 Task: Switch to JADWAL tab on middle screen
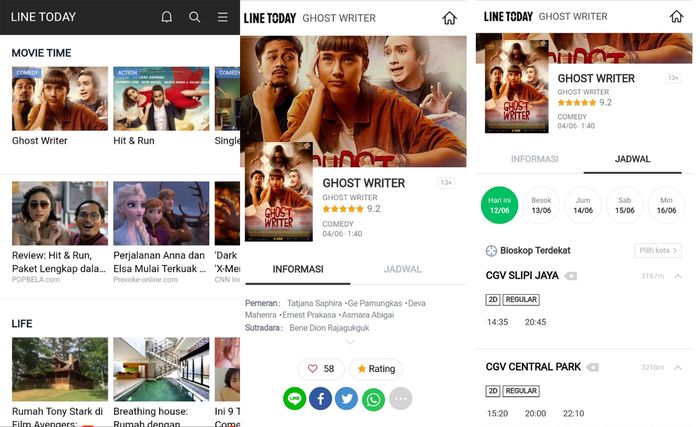(x=403, y=269)
